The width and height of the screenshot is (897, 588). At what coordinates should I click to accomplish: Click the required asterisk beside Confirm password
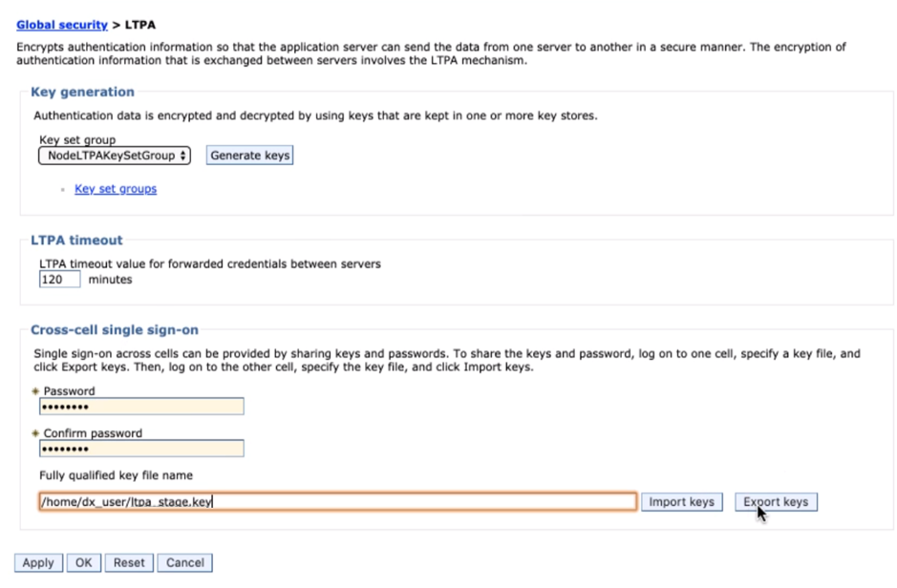(35, 433)
